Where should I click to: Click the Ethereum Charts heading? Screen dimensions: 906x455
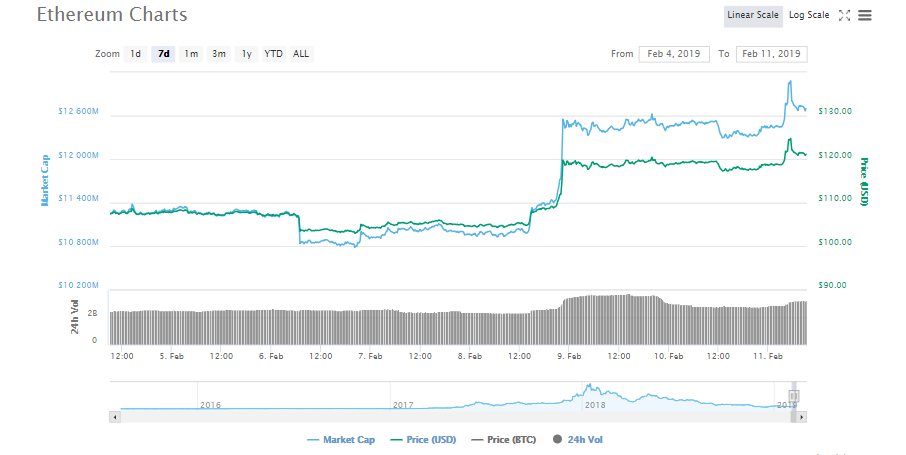click(x=112, y=14)
